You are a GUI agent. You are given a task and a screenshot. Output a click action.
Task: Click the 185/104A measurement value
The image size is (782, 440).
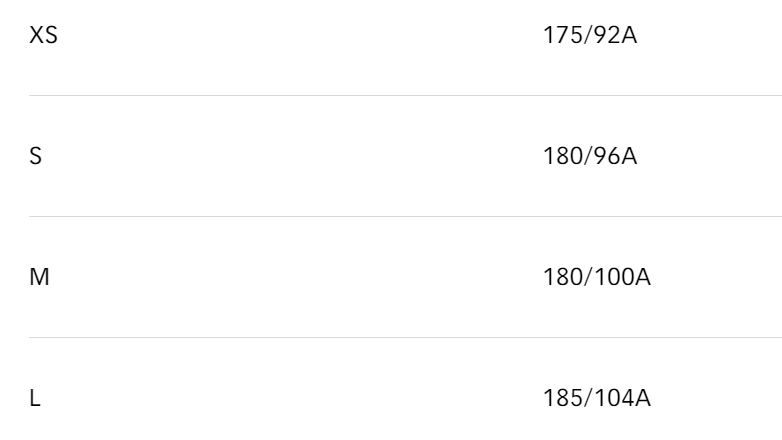point(597,399)
